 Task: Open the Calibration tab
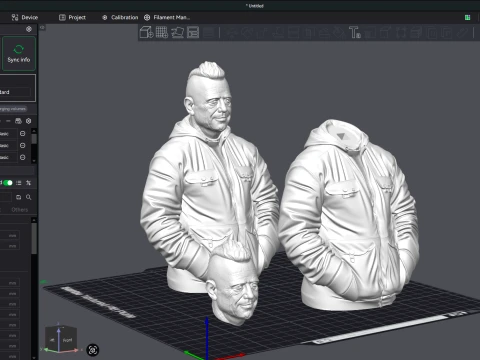pyautogui.click(x=120, y=17)
